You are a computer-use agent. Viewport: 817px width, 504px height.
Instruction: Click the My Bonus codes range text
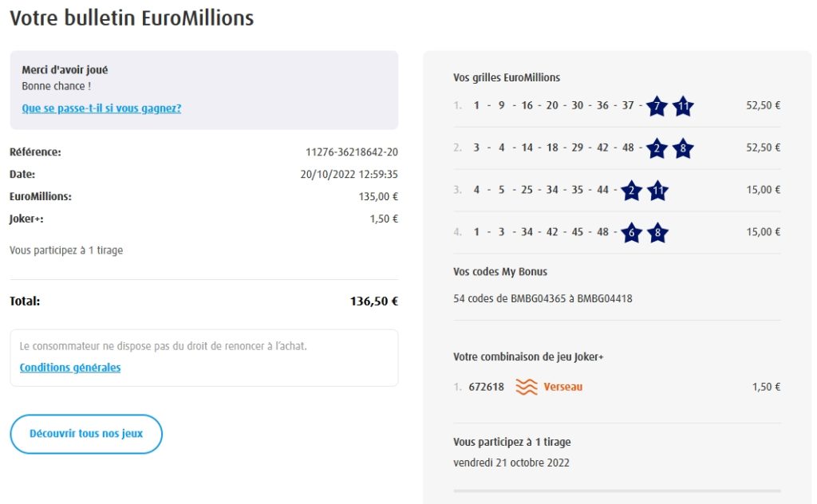(x=543, y=298)
